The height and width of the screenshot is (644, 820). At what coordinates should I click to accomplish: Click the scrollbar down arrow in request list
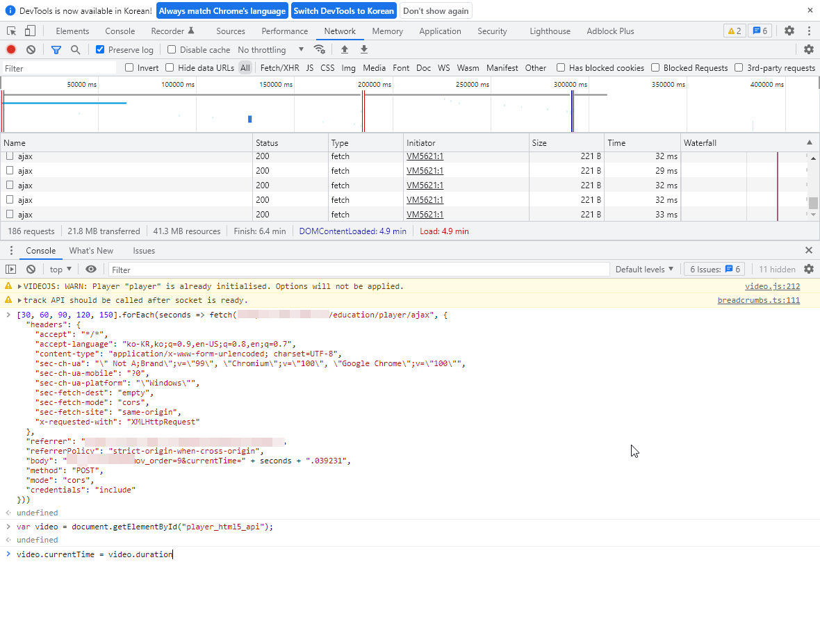813,214
